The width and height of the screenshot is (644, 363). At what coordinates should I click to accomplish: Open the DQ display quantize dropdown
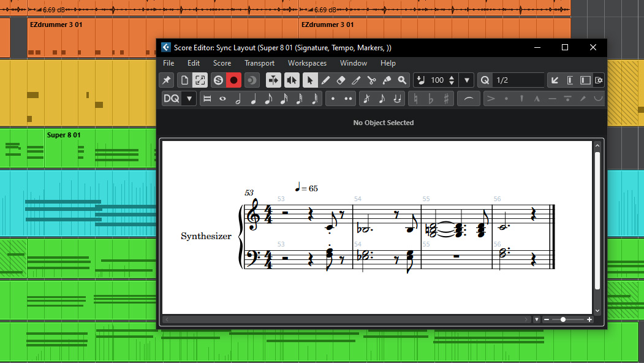[x=189, y=99]
